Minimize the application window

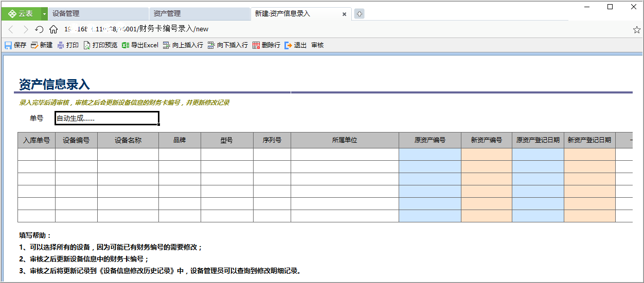(x=586, y=7)
